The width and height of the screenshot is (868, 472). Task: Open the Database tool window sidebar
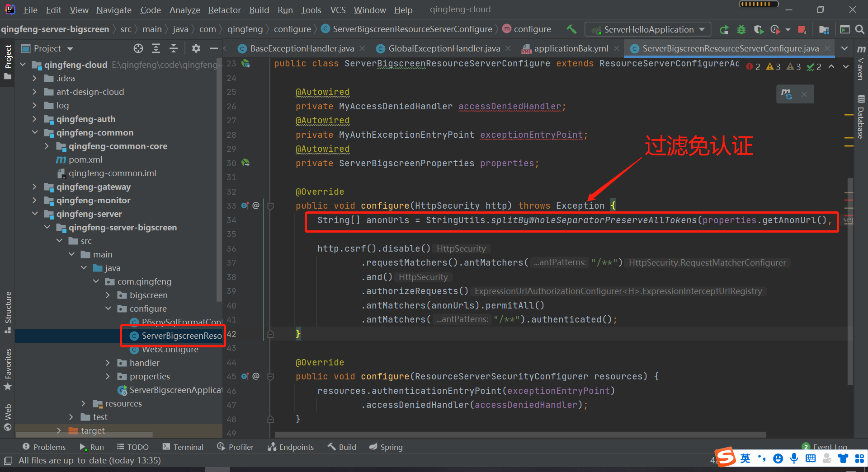point(861,117)
